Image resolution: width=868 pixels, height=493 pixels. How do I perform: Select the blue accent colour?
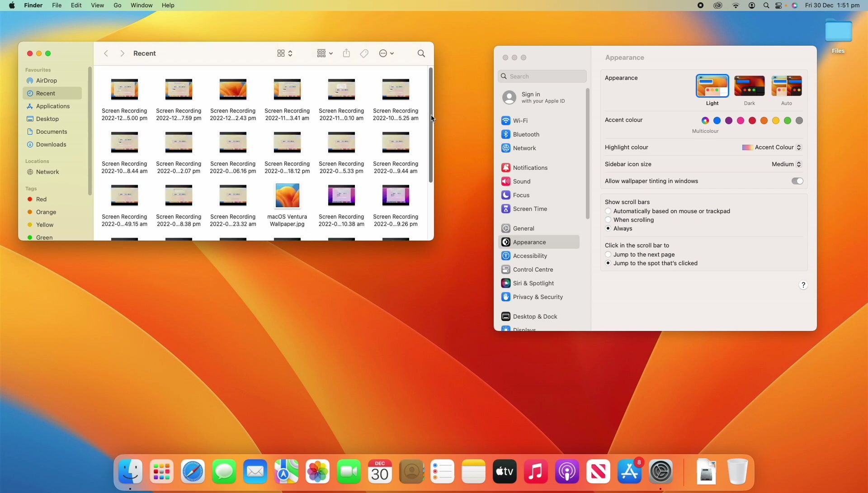click(717, 120)
